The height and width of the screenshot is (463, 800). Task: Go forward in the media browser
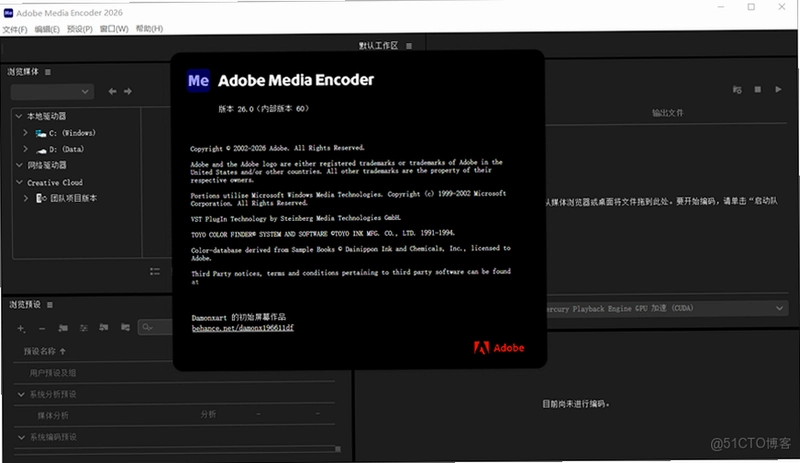pyautogui.click(x=128, y=91)
